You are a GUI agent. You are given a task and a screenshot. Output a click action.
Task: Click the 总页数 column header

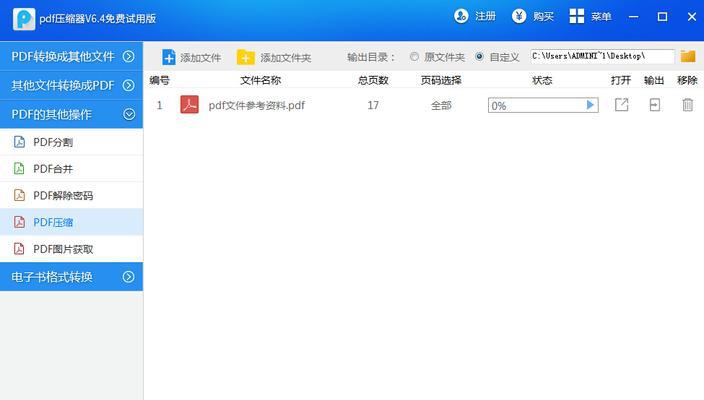pyautogui.click(x=373, y=80)
